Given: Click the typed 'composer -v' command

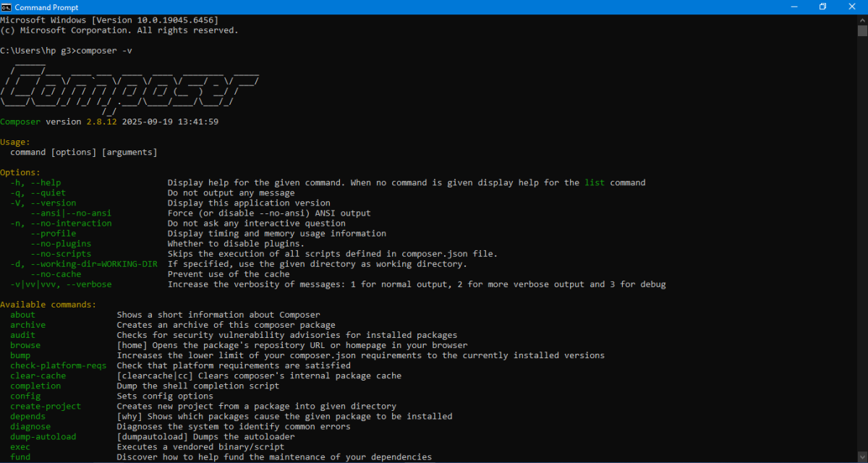Looking at the screenshot, I should (104, 51).
